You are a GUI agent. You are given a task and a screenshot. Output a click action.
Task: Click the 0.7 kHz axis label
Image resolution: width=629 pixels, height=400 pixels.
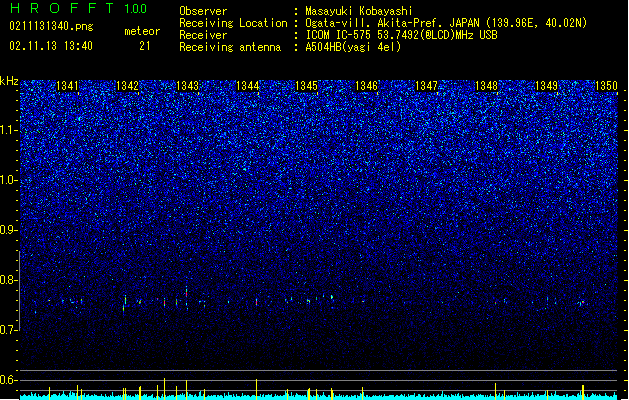(8, 330)
